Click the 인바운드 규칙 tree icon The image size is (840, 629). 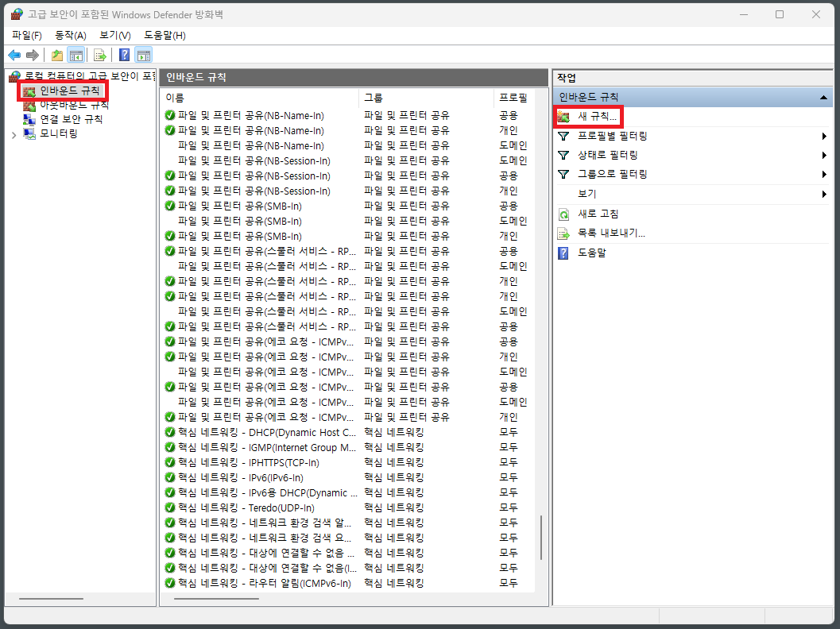(x=29, y=91)
